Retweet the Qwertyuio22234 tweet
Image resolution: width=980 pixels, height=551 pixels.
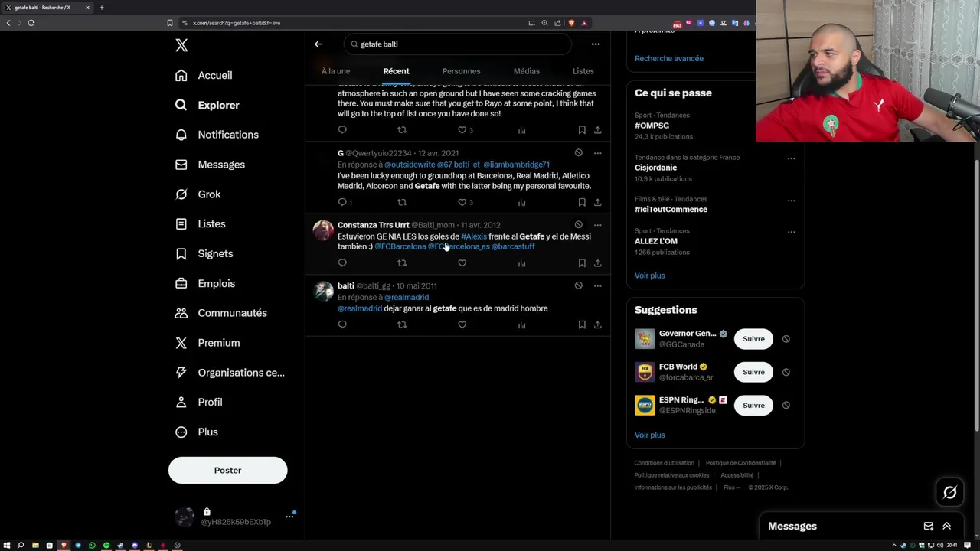(402, 202)
